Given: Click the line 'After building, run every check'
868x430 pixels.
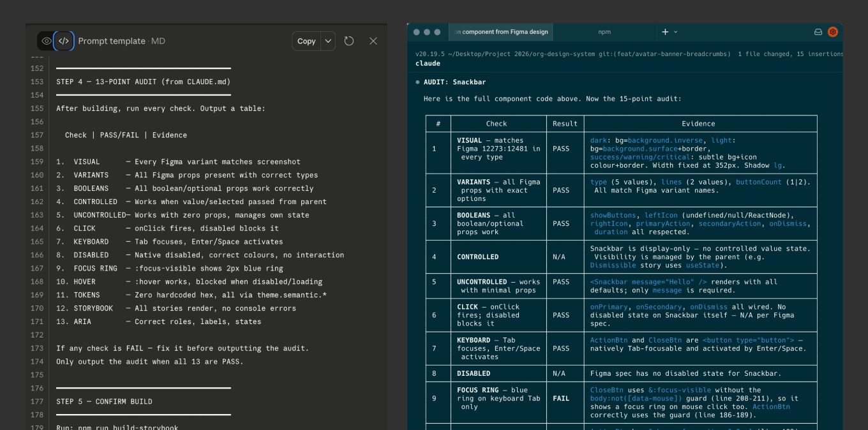Looking at the screenshot, I should 161,108.
